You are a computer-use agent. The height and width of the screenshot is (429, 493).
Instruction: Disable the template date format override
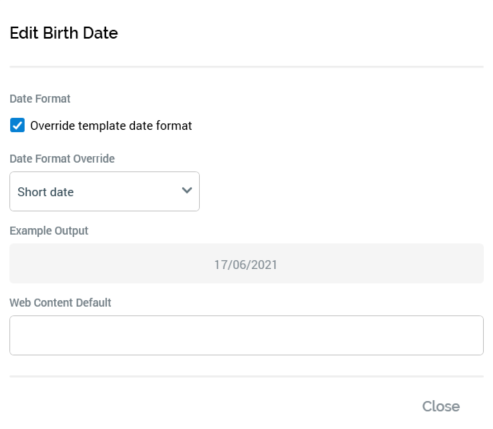coord(17,125)
